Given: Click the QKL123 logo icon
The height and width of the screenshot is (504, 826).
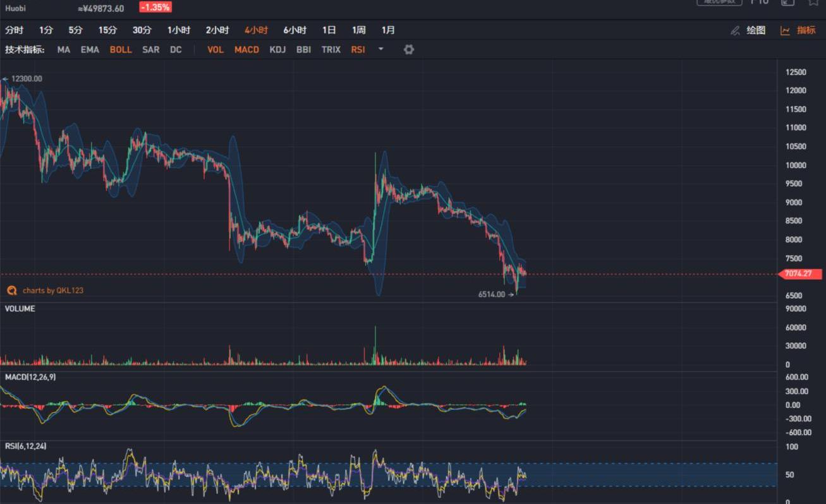Looking at the screenshot, I should tap(11, 291).
